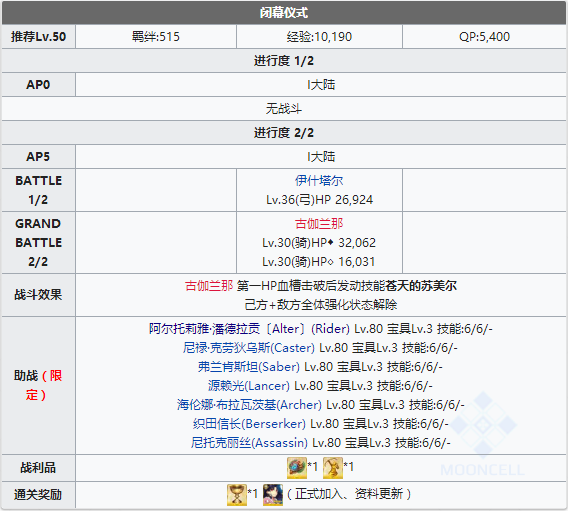Click the AP5 cell
The height and width of the screenshot is (511, 568).
point(38,156)
